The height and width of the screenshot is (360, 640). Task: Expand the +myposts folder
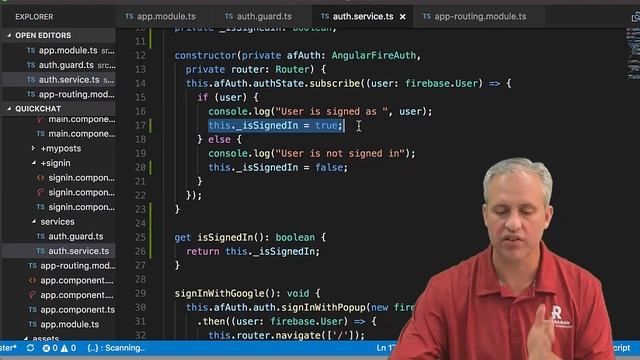tap(33, 148)
